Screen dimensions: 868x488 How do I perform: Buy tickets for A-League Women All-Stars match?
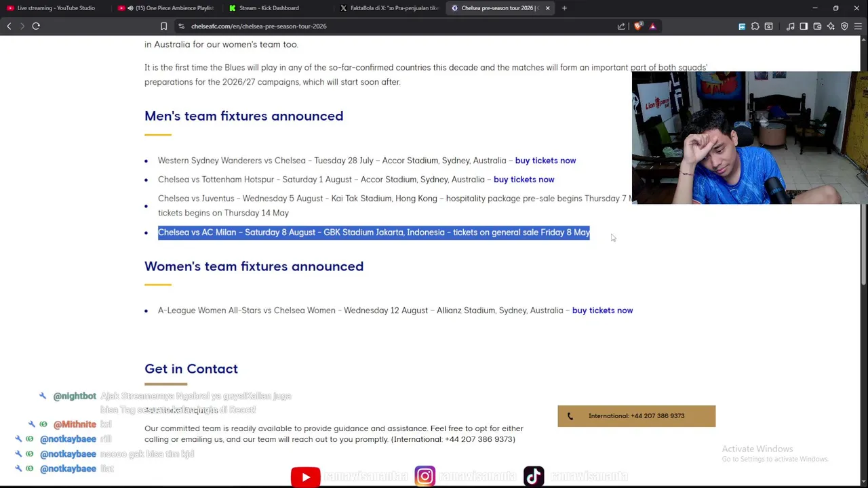pos(602,310)
